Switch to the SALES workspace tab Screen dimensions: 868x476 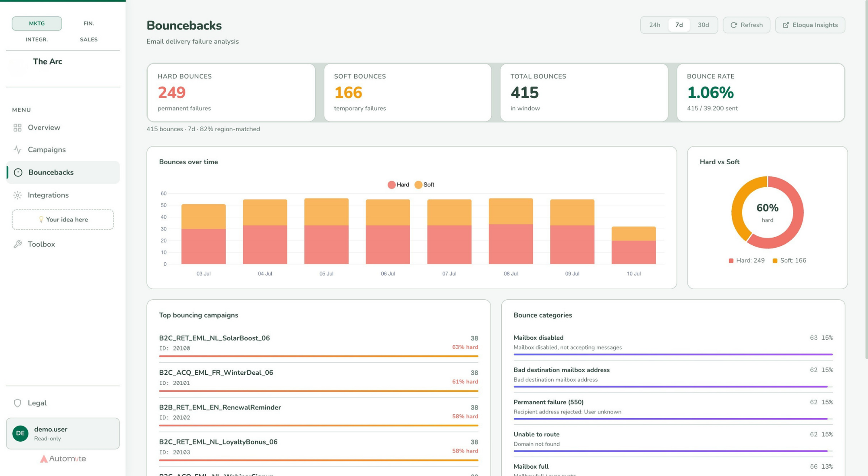pos(89,40)
